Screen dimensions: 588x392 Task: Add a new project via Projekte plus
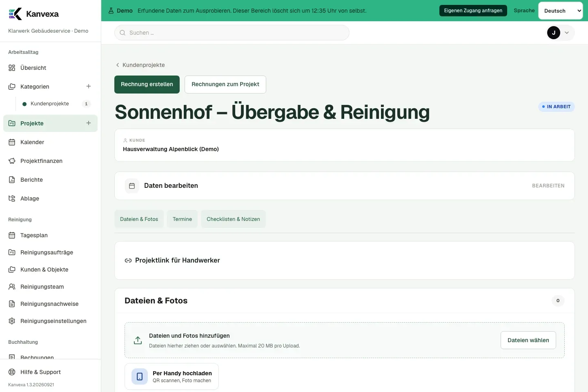tap(89, 123)
